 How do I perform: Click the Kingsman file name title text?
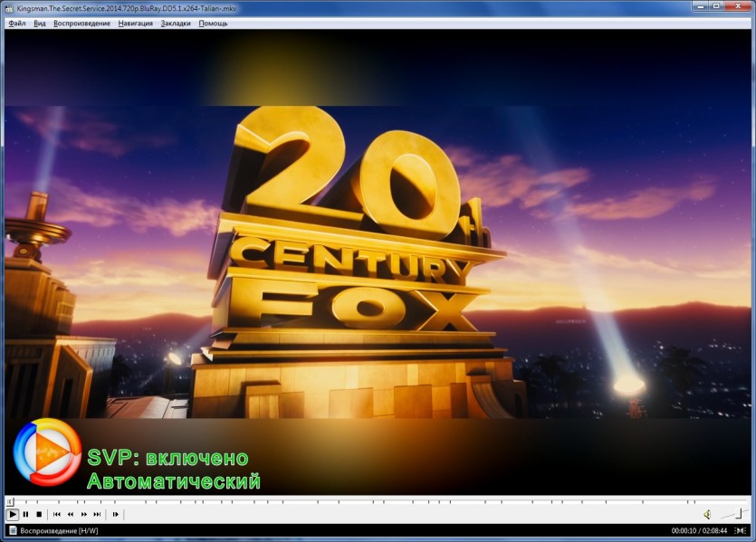pyautogui.click(x=127, y=8)
